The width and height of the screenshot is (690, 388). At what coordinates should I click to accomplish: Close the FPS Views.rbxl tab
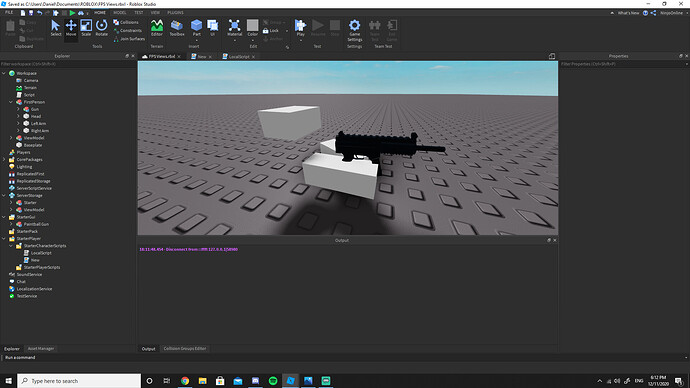pyautogui.click(x=179, y=57)
